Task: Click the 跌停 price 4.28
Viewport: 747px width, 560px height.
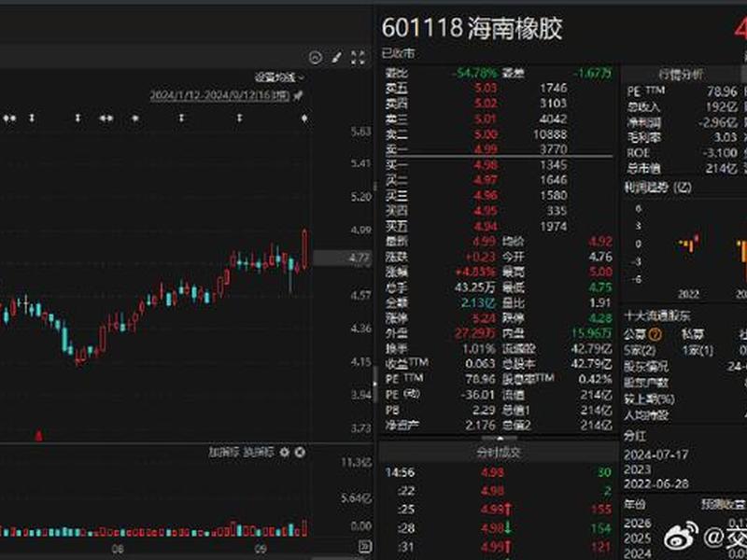Action: 600,318
